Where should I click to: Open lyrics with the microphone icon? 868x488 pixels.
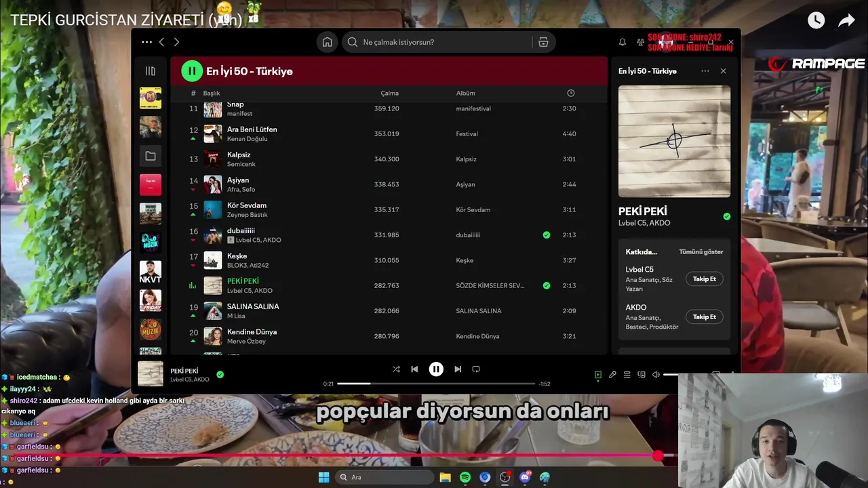[612, 374]
